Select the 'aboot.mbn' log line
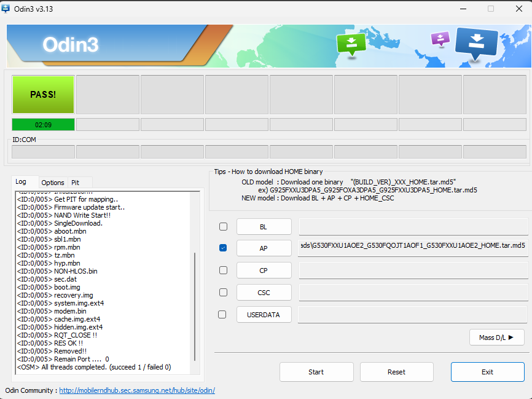The width and height of the screenshot is (532, 399). click(52, 231)
